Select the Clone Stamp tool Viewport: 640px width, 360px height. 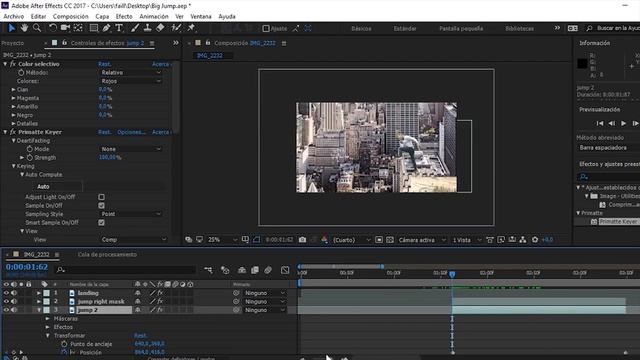coord(147,28)
